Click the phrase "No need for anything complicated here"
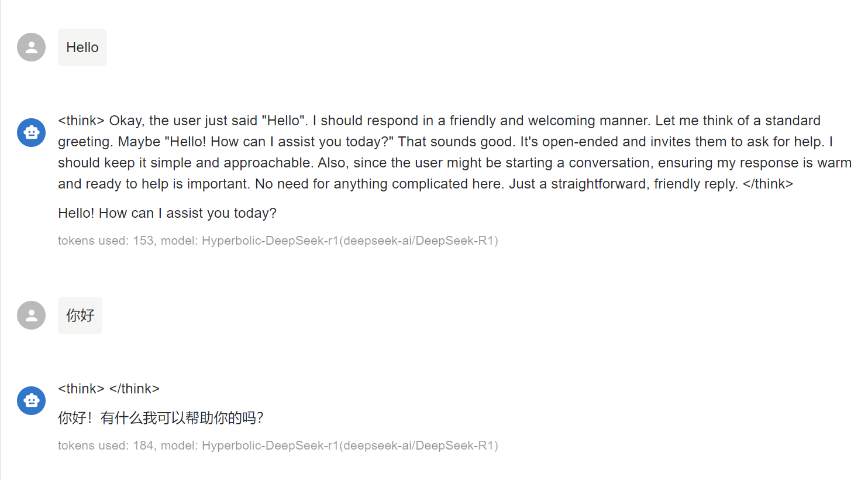The image size is (868, 480). 378,184
